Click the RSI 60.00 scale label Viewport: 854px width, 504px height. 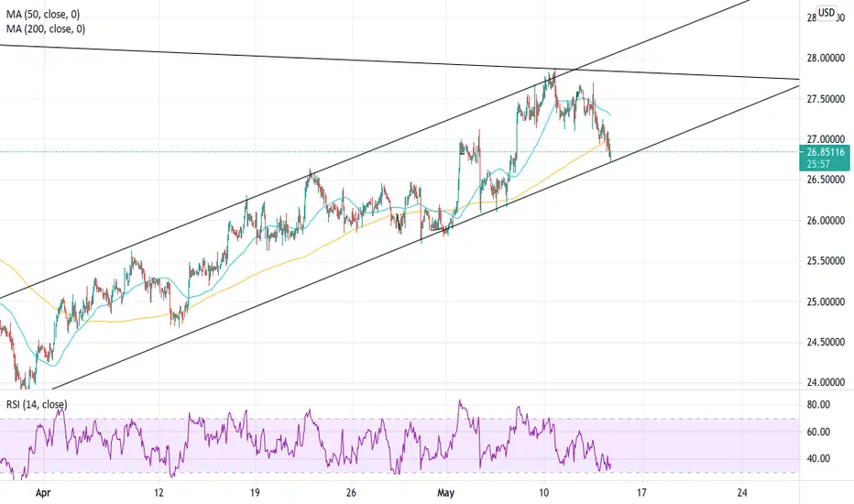[x=818, y=433]
